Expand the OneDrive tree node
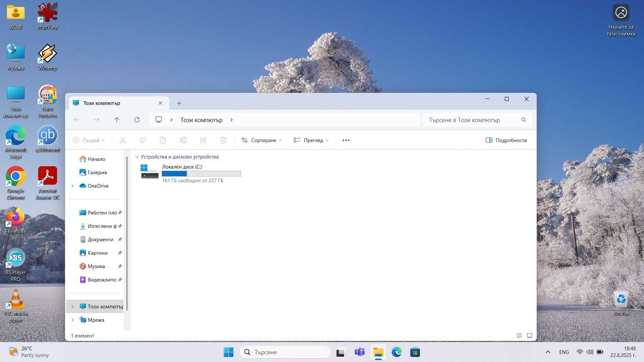Image resolution: width=644 pixels, height=362 pixels. click(72, 186)
